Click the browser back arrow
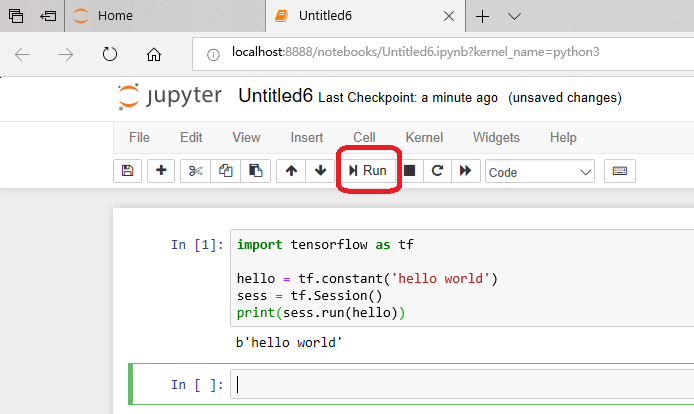 click(22, 55)
